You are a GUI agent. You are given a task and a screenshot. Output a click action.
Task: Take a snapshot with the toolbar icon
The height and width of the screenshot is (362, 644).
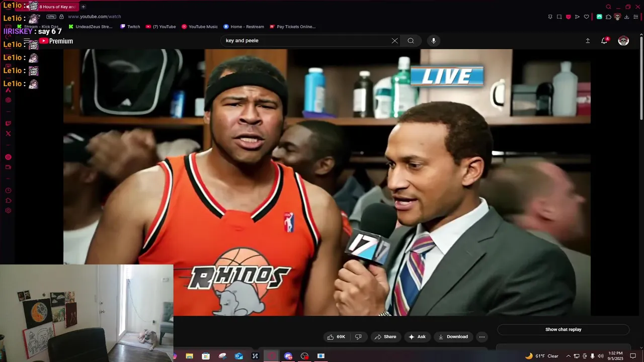(559, 17)
